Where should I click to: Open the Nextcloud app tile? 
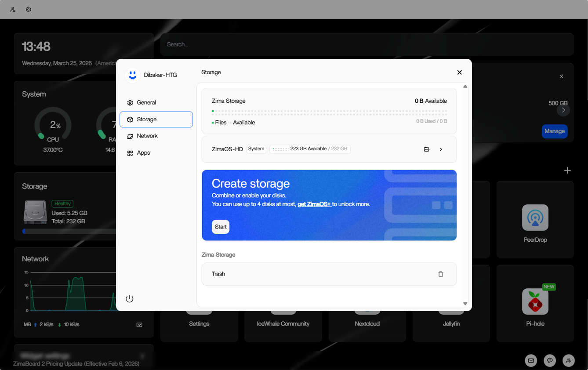pos(367,324)
